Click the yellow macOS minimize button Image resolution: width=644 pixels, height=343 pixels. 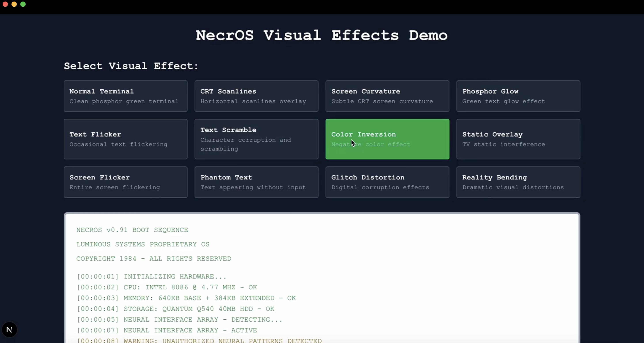[14, 4]
